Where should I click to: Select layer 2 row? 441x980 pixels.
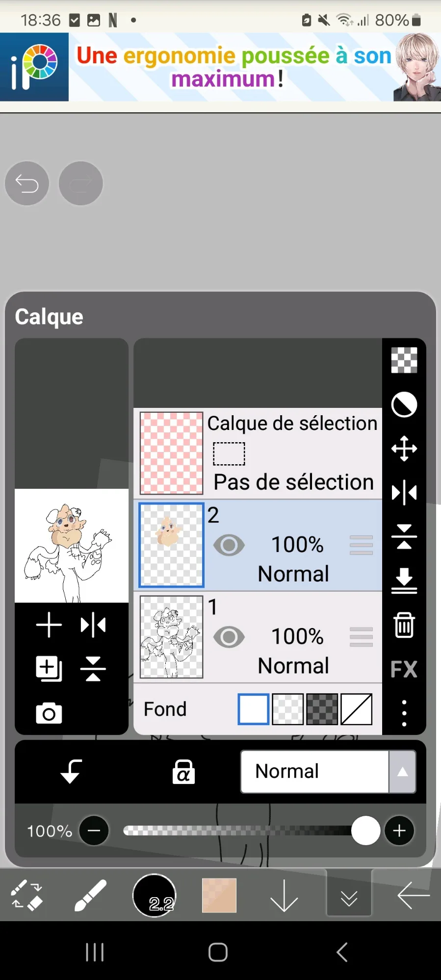click(294, 545)
